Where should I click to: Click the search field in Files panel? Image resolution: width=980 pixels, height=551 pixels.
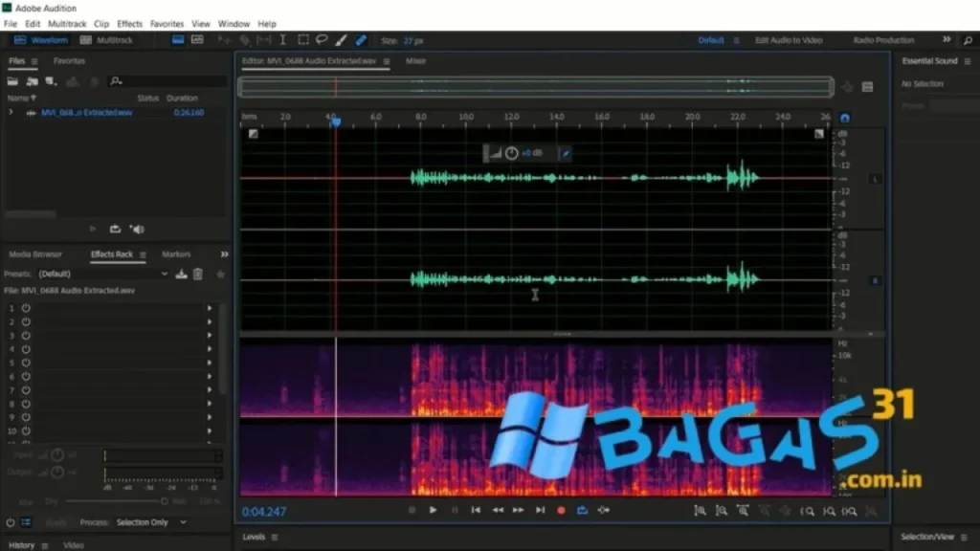pyautogui.click(x=168, y=81)
